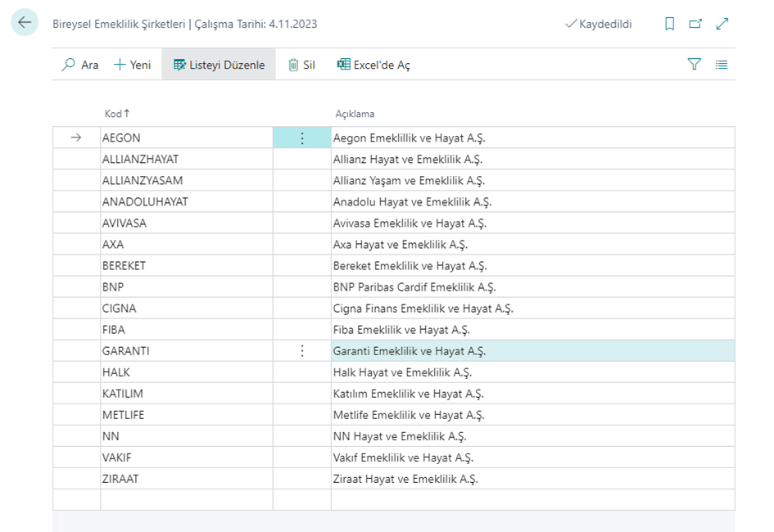Select the VAKIF code cell
The image size is (774, 532).
click(x=187, y=457)
